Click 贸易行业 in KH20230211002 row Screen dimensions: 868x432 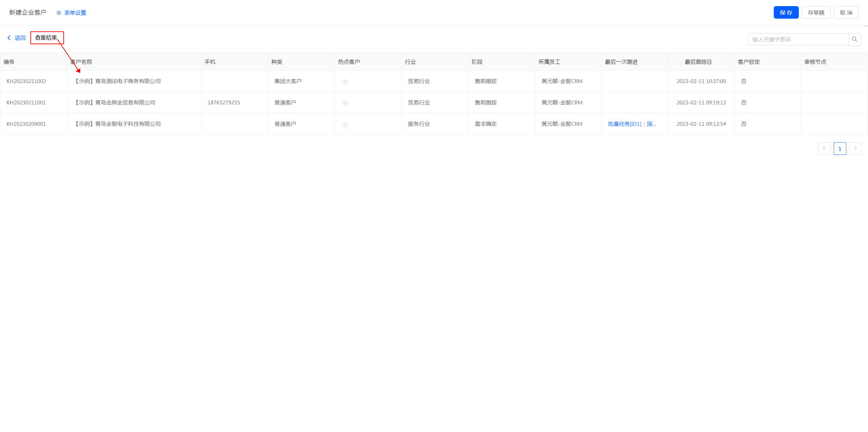[419, 81]
